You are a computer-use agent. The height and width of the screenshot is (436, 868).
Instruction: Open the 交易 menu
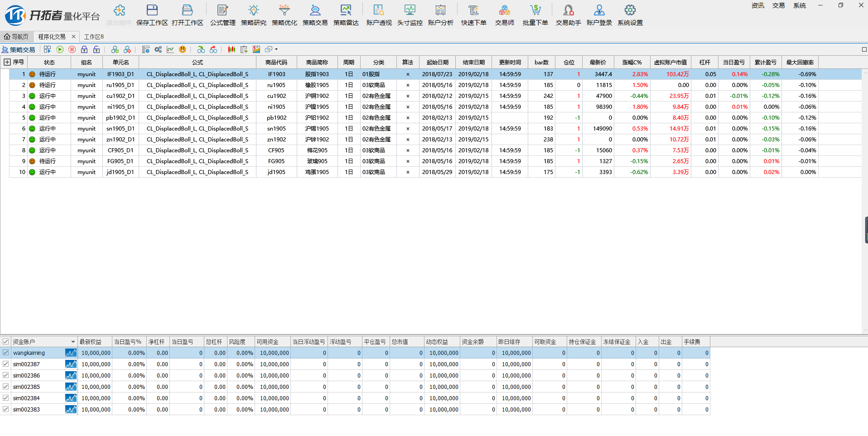click(x=779, y=5)
